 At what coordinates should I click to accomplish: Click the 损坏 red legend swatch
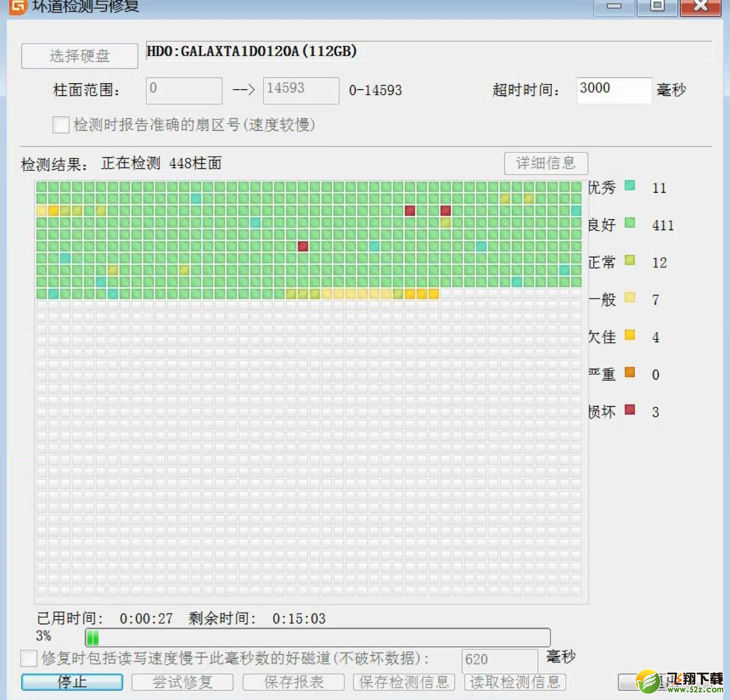pos(630,409)
